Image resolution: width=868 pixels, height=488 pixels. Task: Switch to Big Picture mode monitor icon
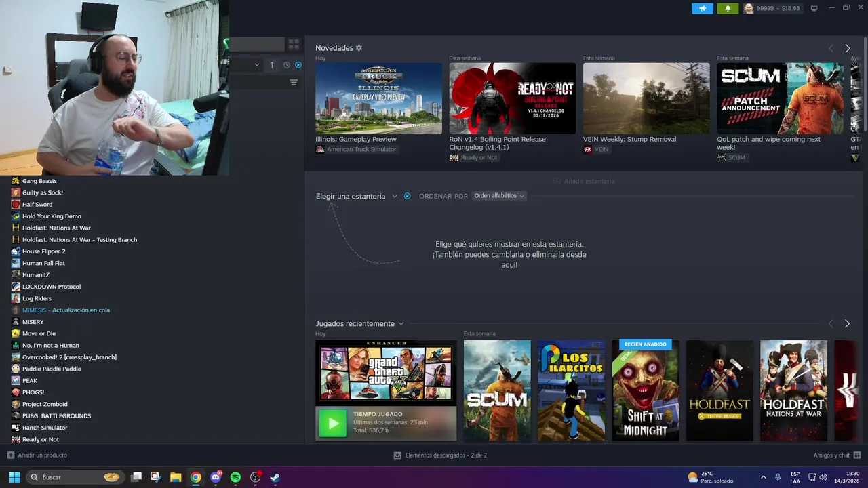click(x=814, y=8)
